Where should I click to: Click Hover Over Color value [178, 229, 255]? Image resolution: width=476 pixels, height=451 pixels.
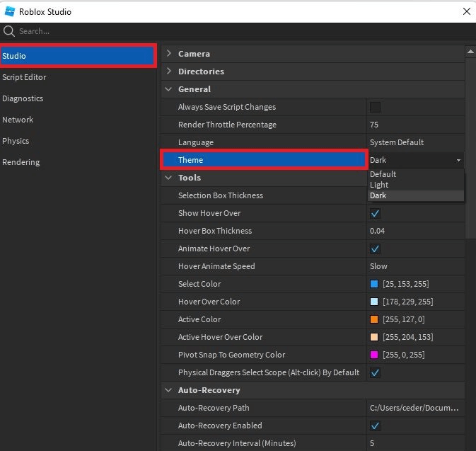click(407, 302)
